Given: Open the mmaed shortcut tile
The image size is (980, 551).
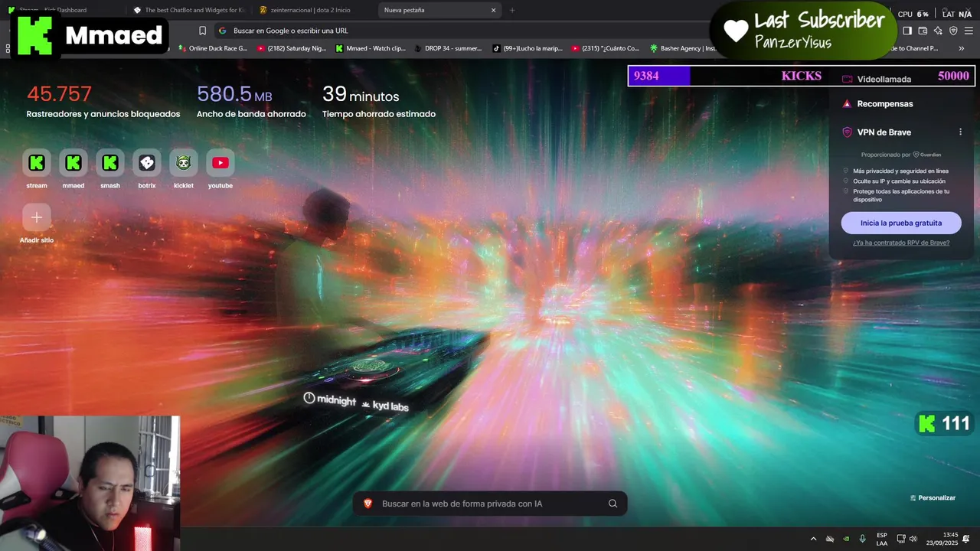Looking at the screenshot, I should click(73, 162).
